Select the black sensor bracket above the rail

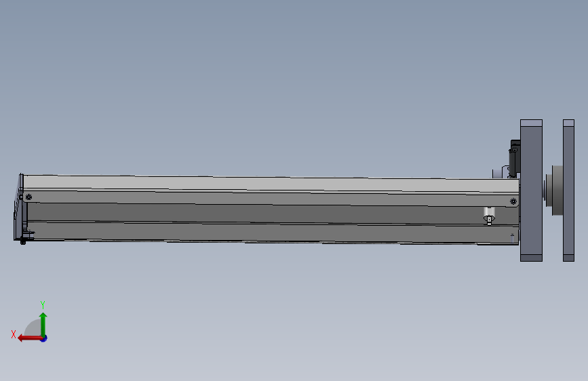coord(515,157)
